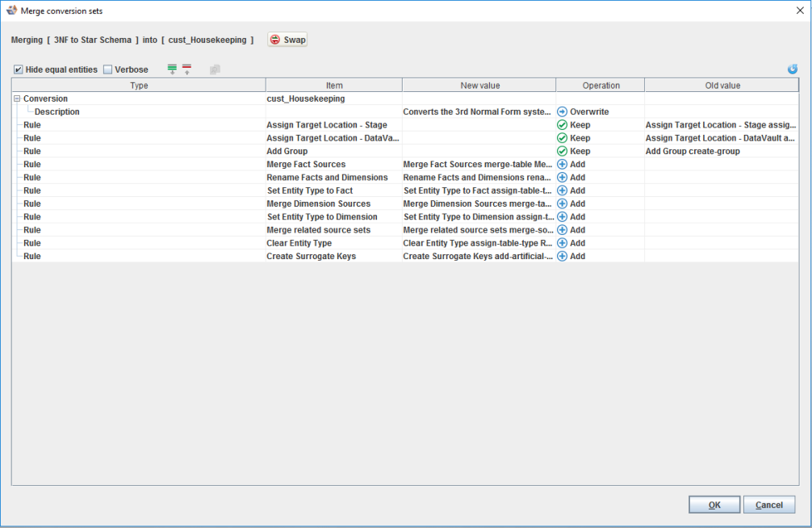This screenshot has height=528, width=812.
Task: Click Keep icon for Assign Target Location - Stage
Action: [x=563, y=125]
